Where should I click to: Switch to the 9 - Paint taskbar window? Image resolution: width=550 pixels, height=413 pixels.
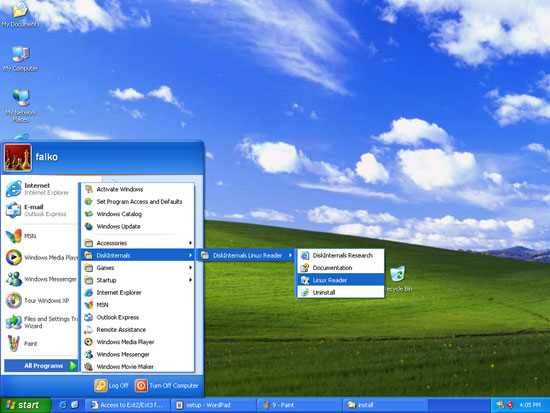click(300, 405)
